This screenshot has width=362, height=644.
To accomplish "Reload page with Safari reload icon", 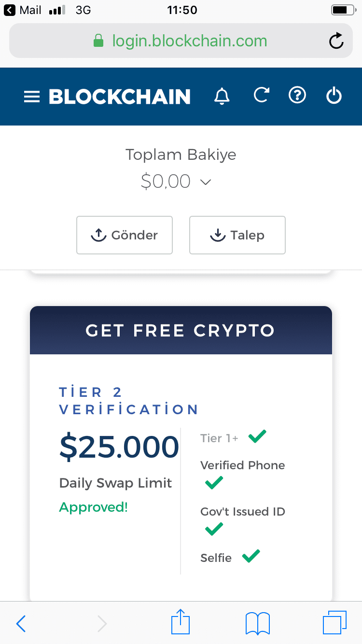I will click(x=336, y=41).
